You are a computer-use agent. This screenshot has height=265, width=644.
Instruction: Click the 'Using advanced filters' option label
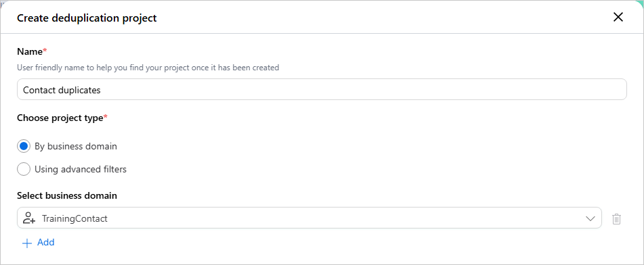coord(81,169)
